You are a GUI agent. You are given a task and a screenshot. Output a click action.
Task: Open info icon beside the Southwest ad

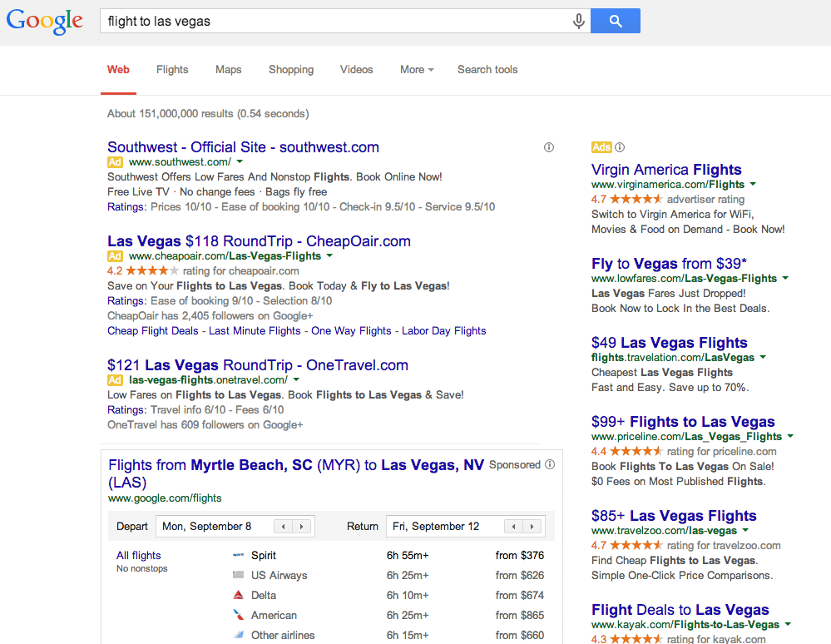pos(549,147)
